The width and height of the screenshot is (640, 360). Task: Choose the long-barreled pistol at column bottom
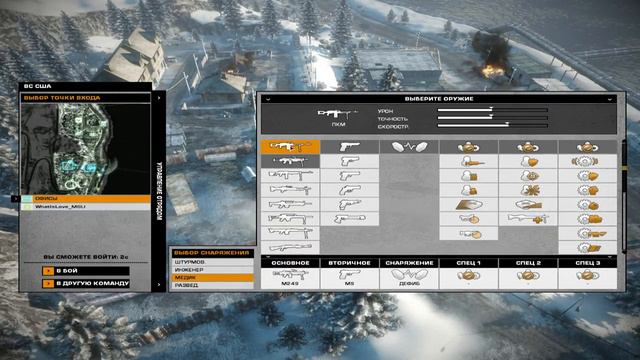tap(350, 219)
